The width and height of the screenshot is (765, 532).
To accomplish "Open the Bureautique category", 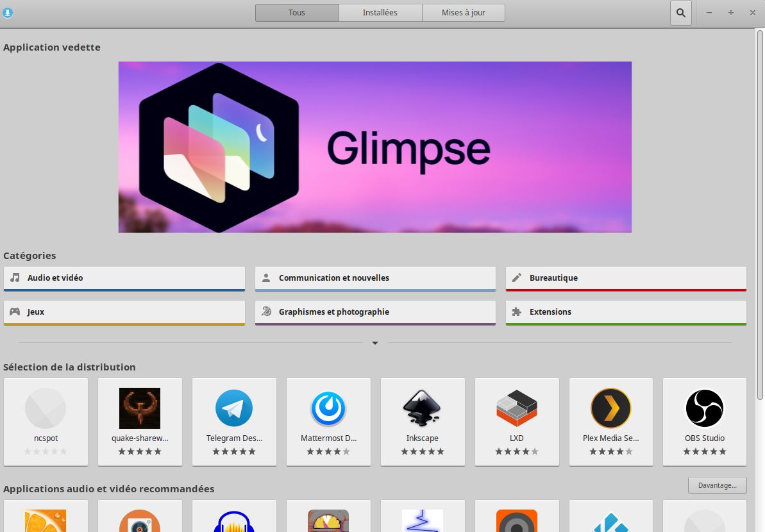I will [x=626, y=278].
